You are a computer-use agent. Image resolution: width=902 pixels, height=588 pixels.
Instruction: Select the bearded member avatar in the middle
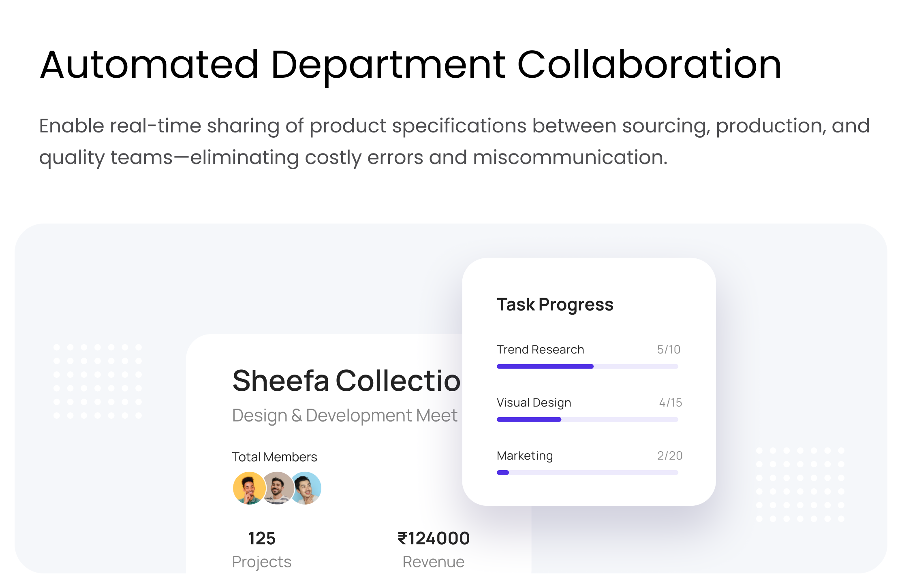click(278, 488)
